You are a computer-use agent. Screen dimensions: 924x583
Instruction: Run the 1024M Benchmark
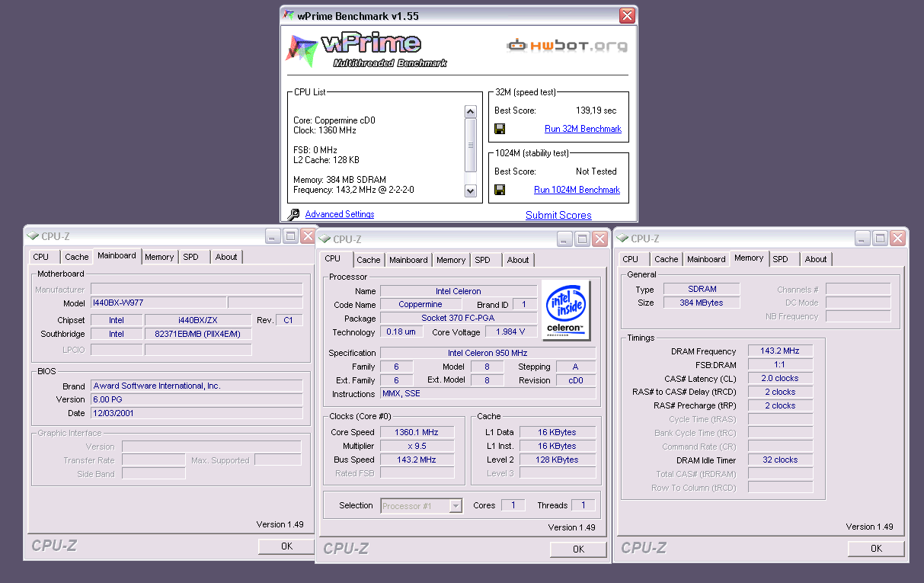[577, 190]
